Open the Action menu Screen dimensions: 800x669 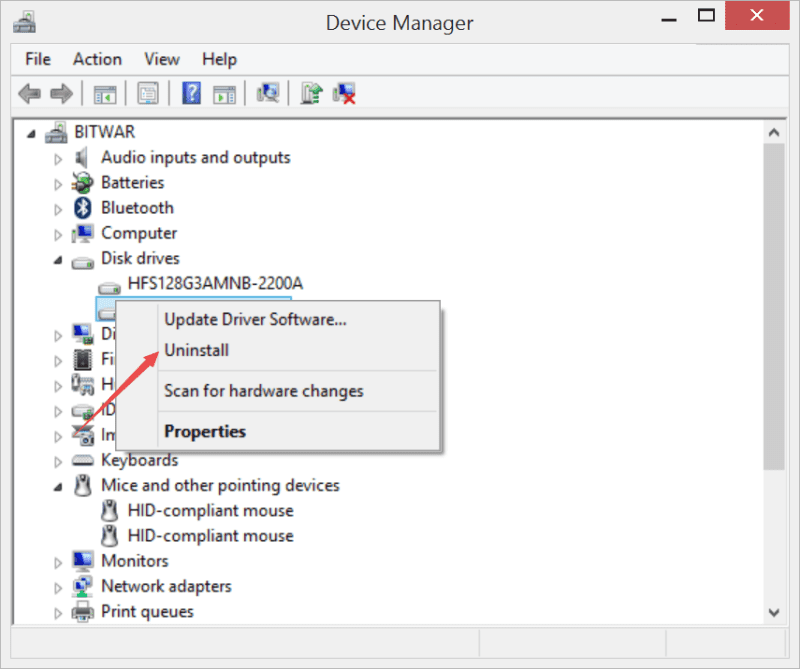[97, 59]
